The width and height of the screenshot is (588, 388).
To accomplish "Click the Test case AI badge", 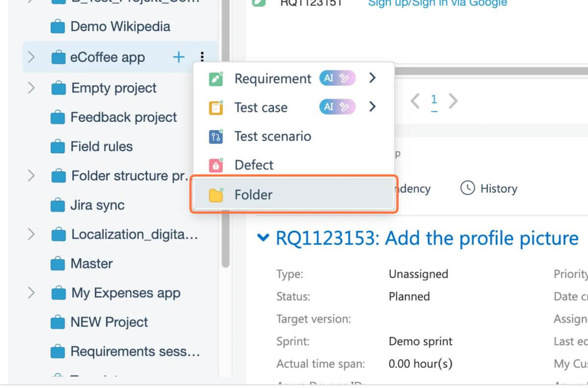I will (x=338, y=107).
